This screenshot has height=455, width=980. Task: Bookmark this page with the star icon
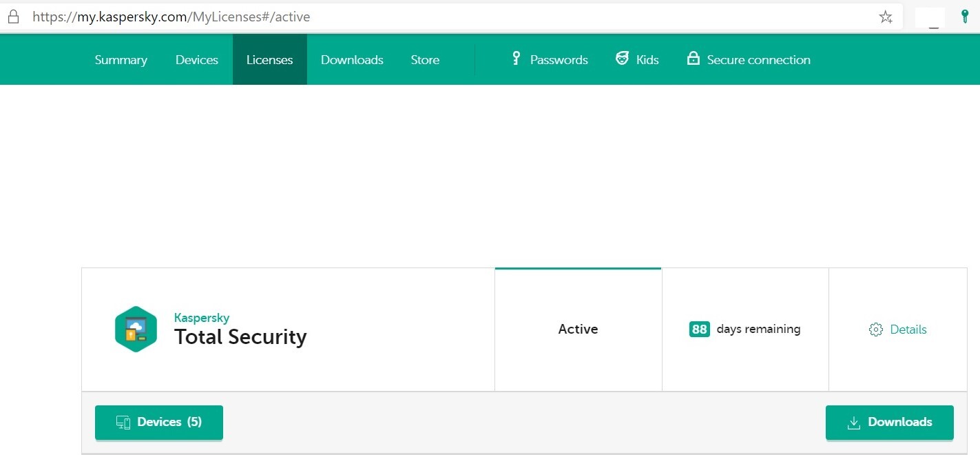tap(886, 17)
